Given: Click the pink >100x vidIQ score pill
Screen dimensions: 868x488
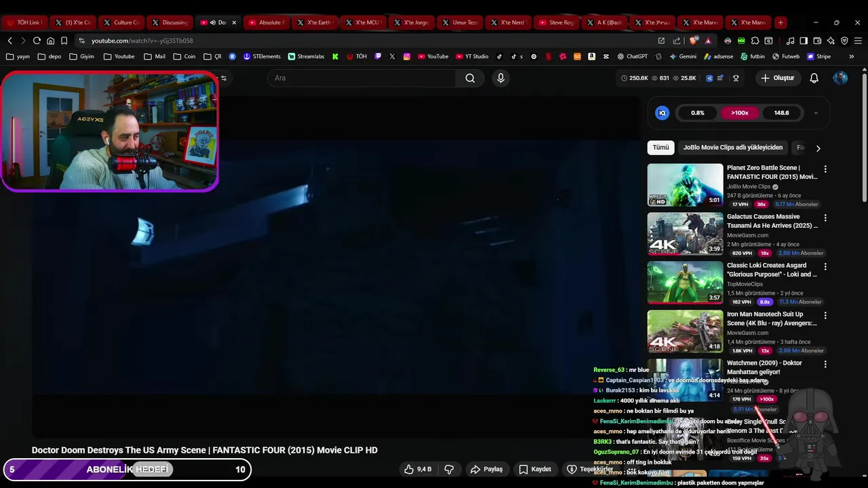Looking at the screenshot, I should [x=739, y=113].
